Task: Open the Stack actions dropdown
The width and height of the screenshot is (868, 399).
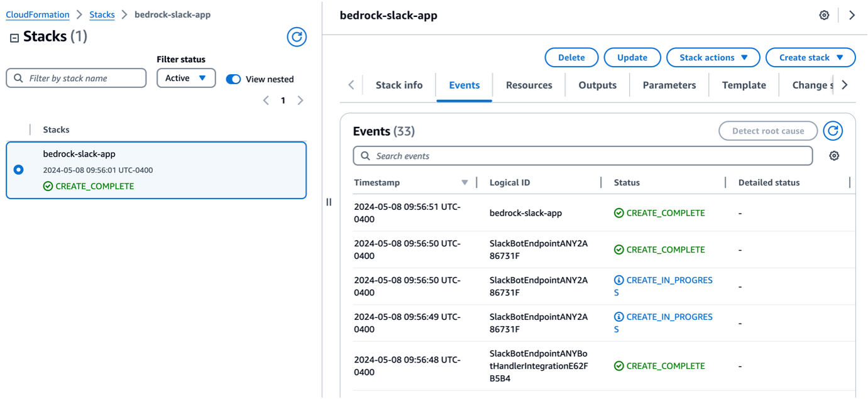Action: pyautogui.click(x=713, y=57)
